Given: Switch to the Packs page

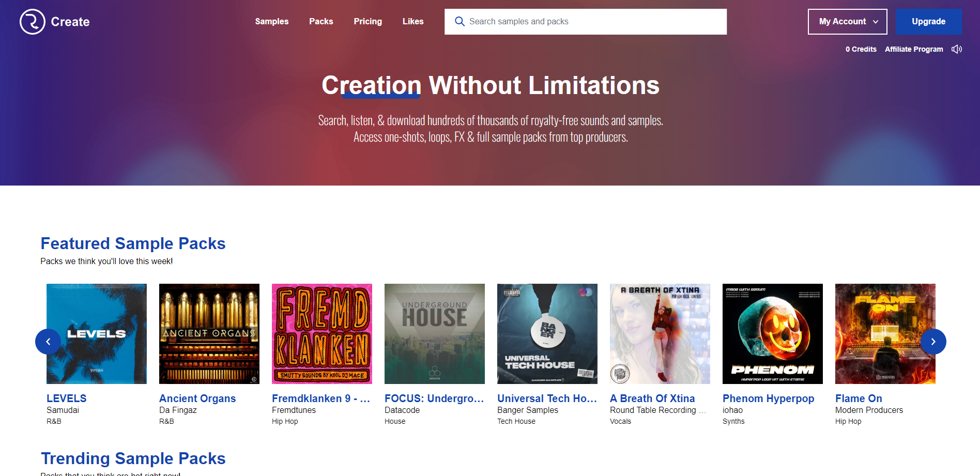Looking at the screenshot, I should [321, 22].
